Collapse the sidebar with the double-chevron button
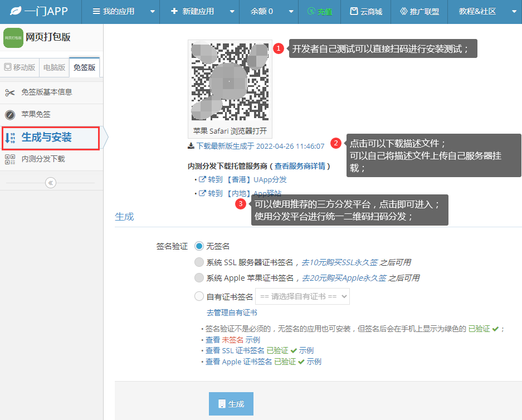The image size is (522, 420). [51, 183]
